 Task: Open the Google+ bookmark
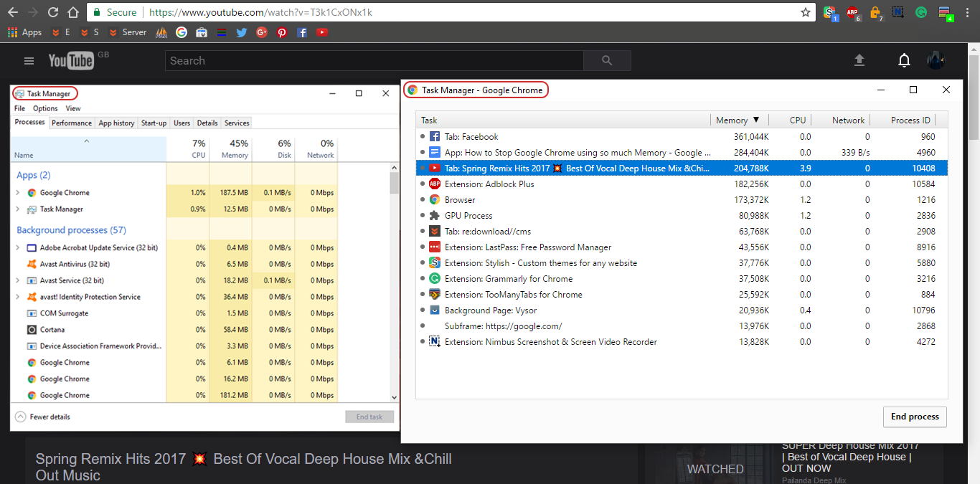261,32
